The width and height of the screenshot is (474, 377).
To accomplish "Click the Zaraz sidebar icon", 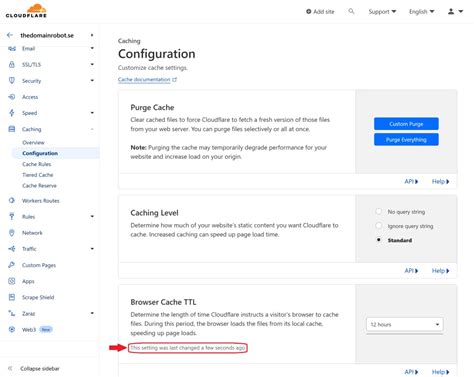I will point(12,313).
